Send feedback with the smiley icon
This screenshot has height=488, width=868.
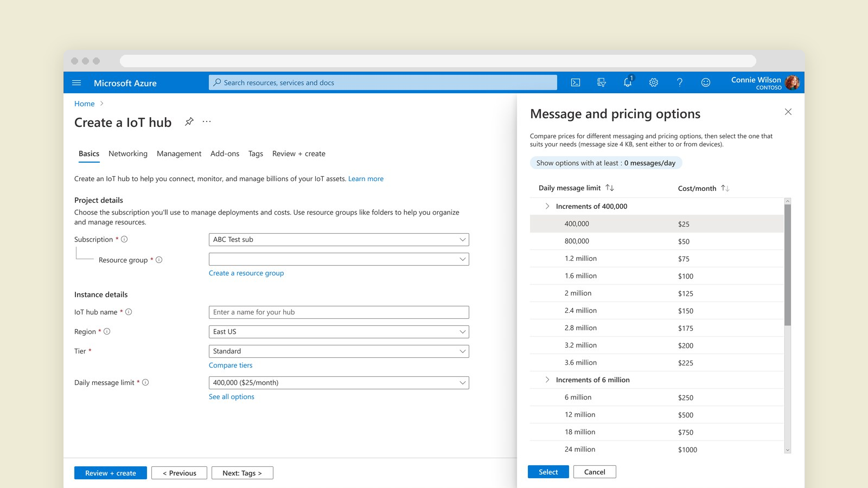click(706, 82)
